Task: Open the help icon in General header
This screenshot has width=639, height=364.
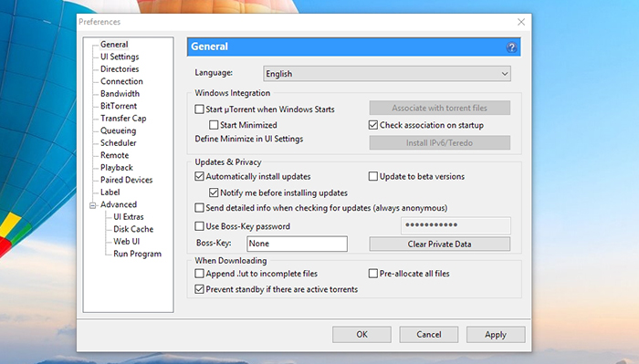Action: point(511,47)
